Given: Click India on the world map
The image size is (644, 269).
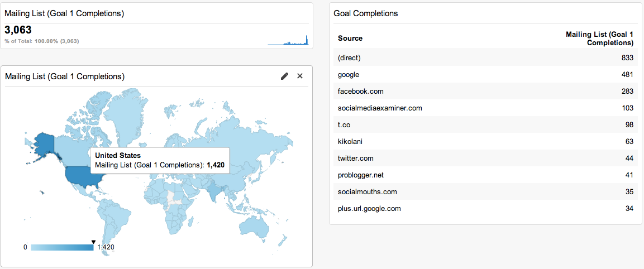Looking at the screenshot, I should click(x=214, y=191).
